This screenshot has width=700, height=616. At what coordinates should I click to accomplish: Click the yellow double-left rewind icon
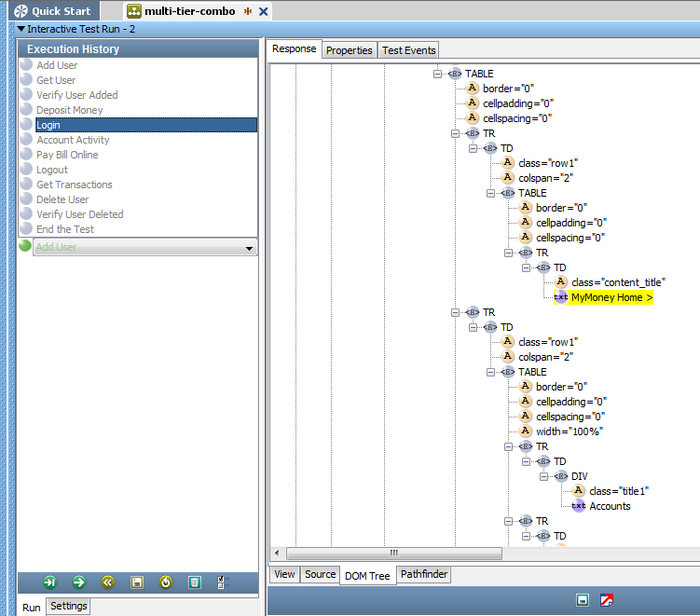coord(107,582)
